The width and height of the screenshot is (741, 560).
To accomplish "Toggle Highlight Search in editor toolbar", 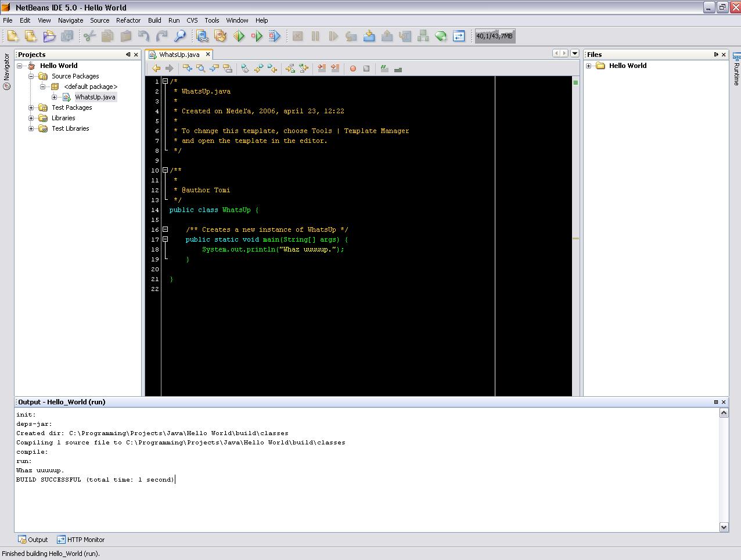I will coord(228,69).
